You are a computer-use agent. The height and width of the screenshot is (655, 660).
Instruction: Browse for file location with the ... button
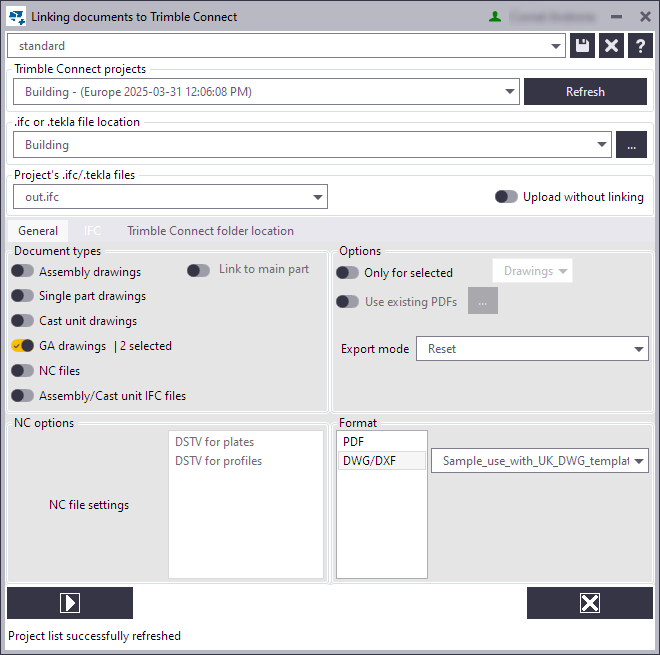click(x=631, y=144)
